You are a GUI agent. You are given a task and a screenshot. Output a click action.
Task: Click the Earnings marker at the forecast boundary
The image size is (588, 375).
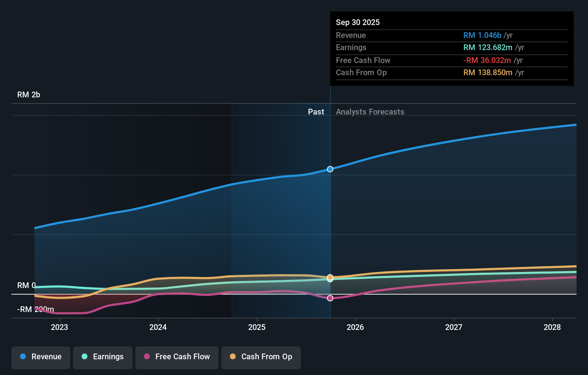click(330, 279)
